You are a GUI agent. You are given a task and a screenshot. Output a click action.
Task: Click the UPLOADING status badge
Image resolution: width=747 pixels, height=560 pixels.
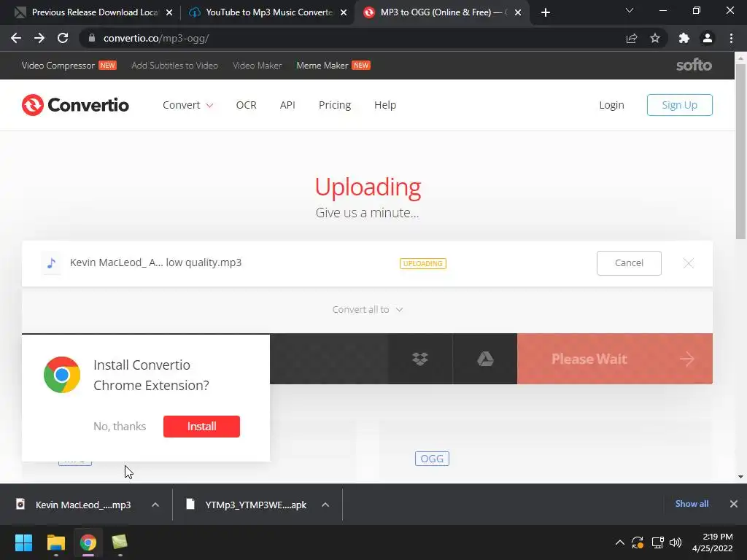[423, 263]
